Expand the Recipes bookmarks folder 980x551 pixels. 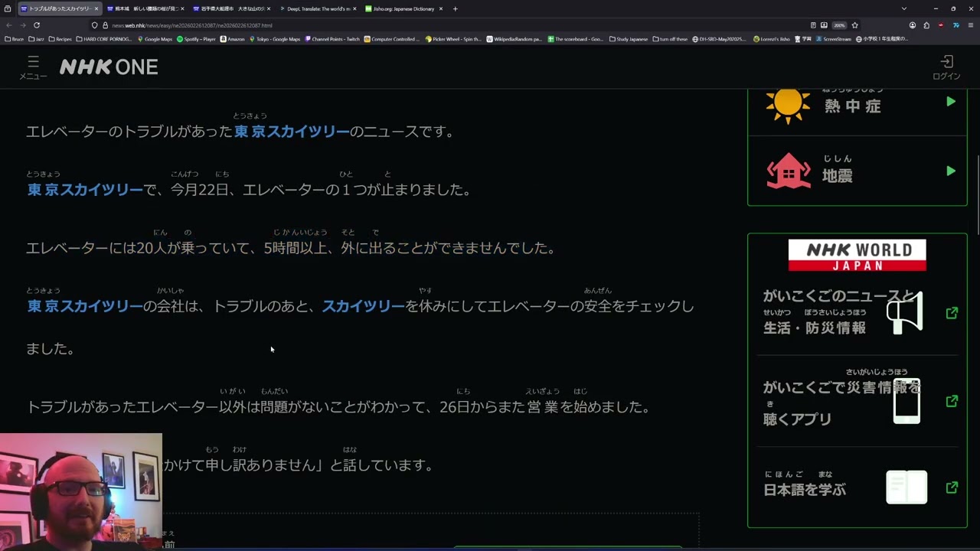(x=60, y=39)
